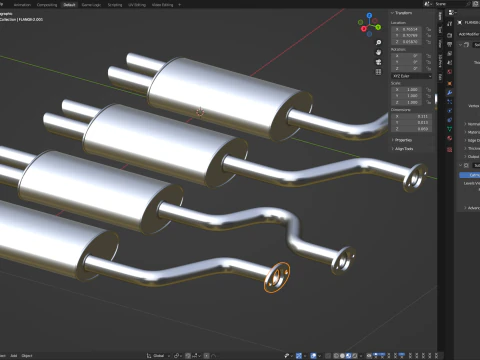Select the selected flange object in viewport
This screenshot has width=480, height=360.
[277, 277]
